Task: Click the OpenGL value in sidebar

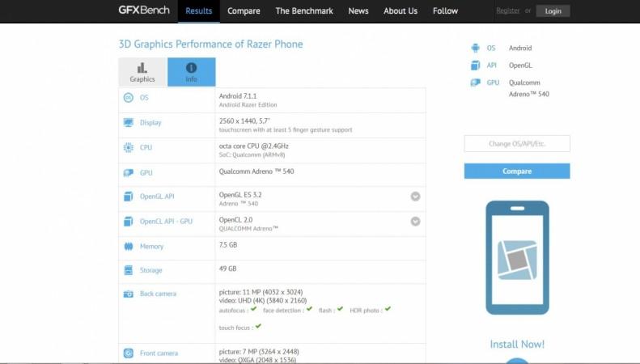Action: pyautogui.click(x=520, y=66)
